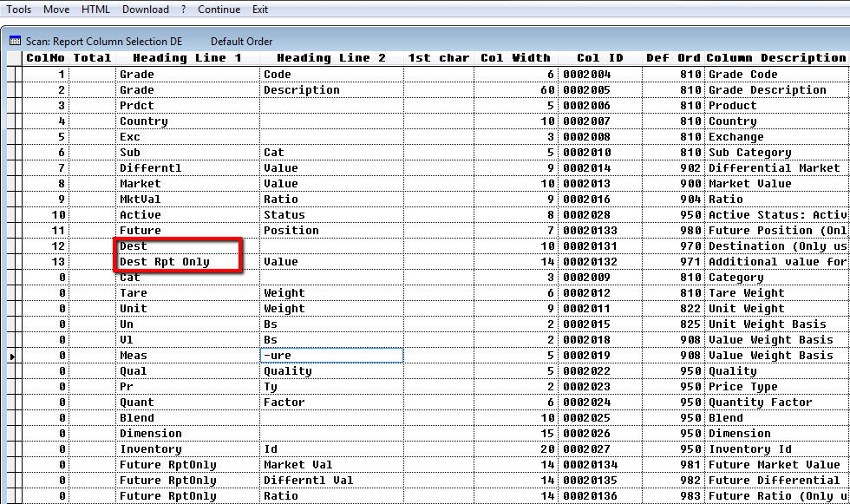
Task: Open the HTML menu
Action: [95, 10]
